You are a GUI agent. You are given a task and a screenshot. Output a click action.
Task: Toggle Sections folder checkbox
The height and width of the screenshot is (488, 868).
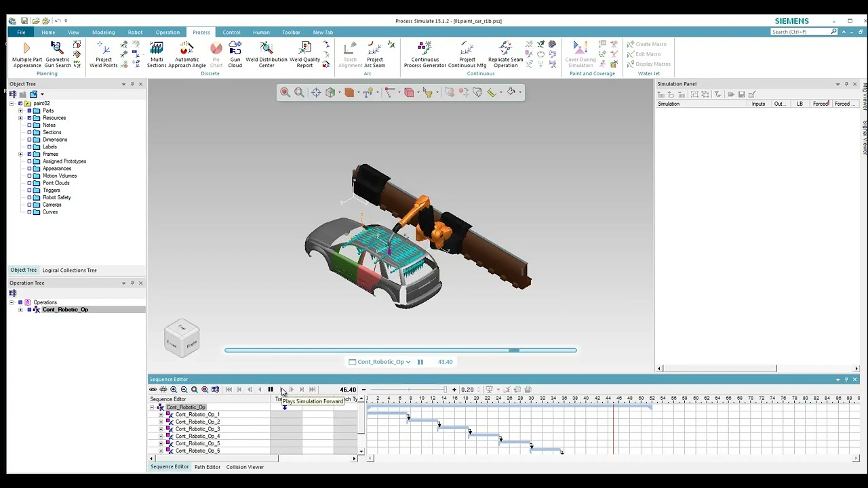[29, 132]
